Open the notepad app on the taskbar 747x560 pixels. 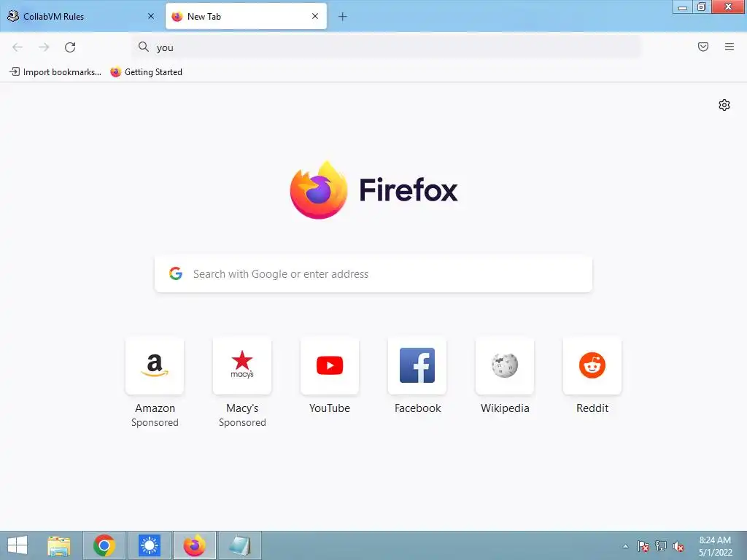239,545
